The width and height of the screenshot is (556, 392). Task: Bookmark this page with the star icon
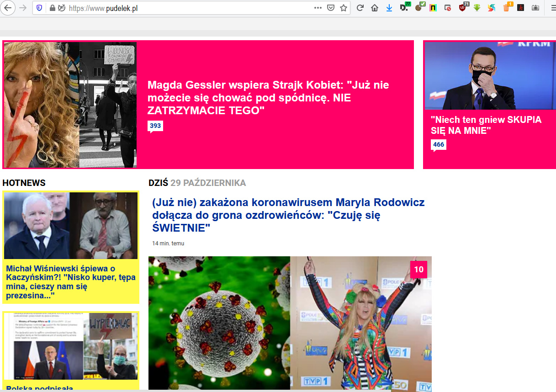pos(344,8)
